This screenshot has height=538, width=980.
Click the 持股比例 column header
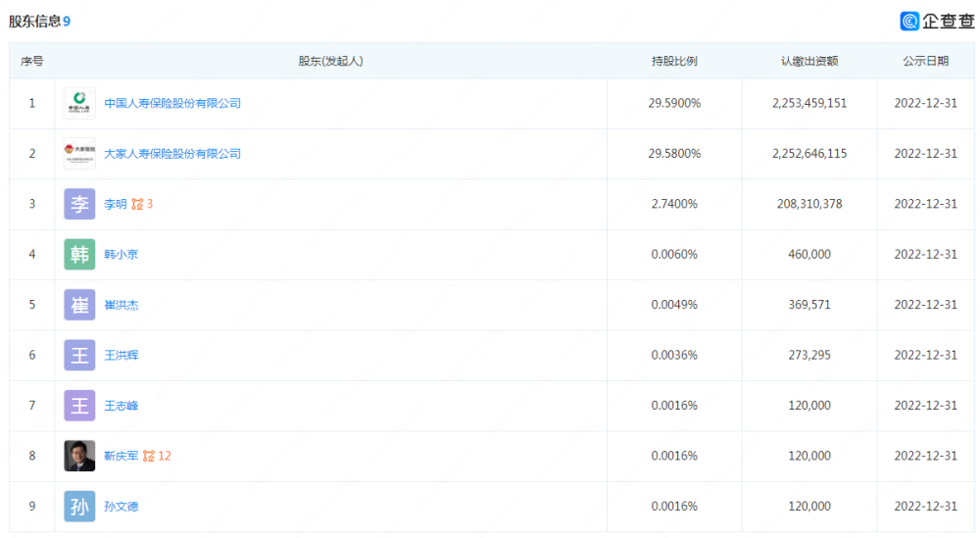coord(674,61)
